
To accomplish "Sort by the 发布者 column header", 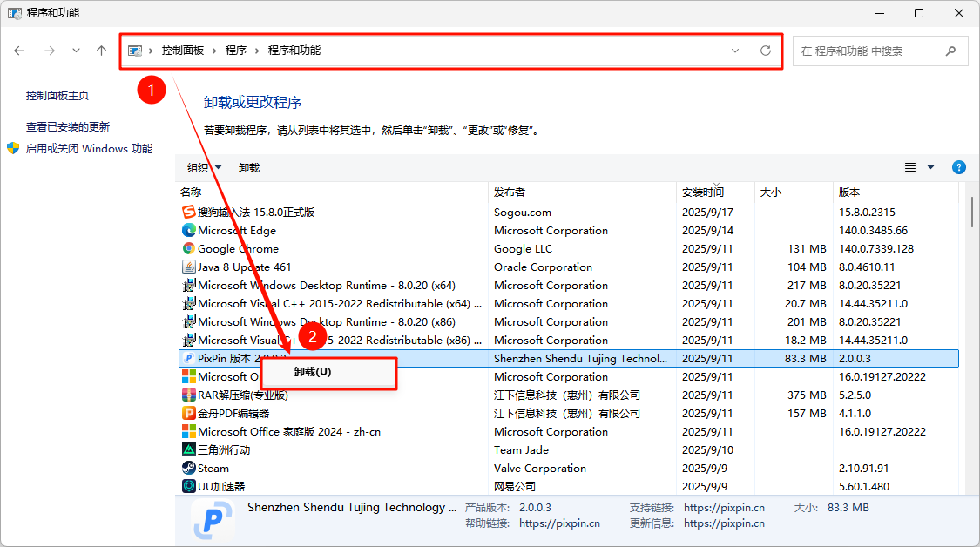I will (x=582, y=192).
